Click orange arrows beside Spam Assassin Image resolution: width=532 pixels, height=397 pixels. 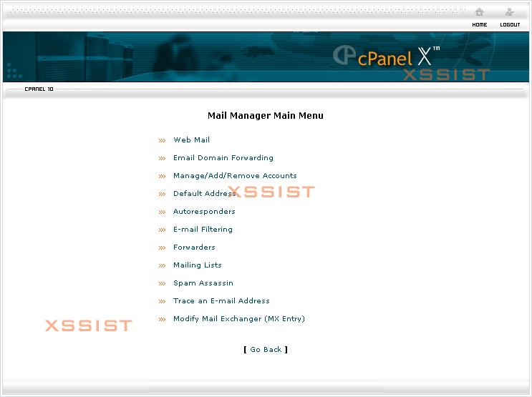coord(162,284)
